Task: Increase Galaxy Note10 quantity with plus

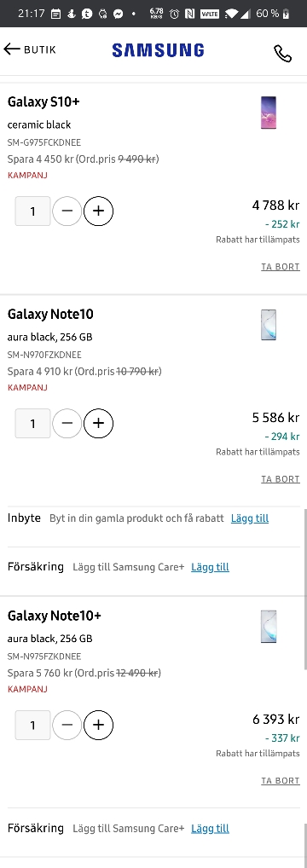Action: pos(99,424)
